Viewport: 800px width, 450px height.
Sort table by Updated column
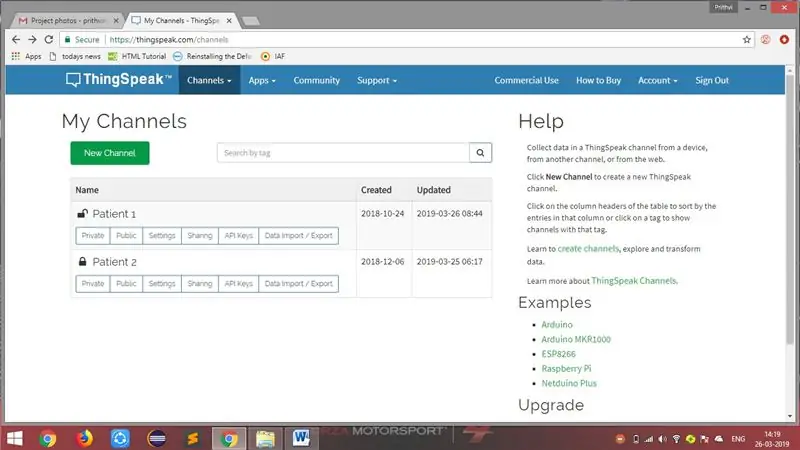[x=434, y=190]
